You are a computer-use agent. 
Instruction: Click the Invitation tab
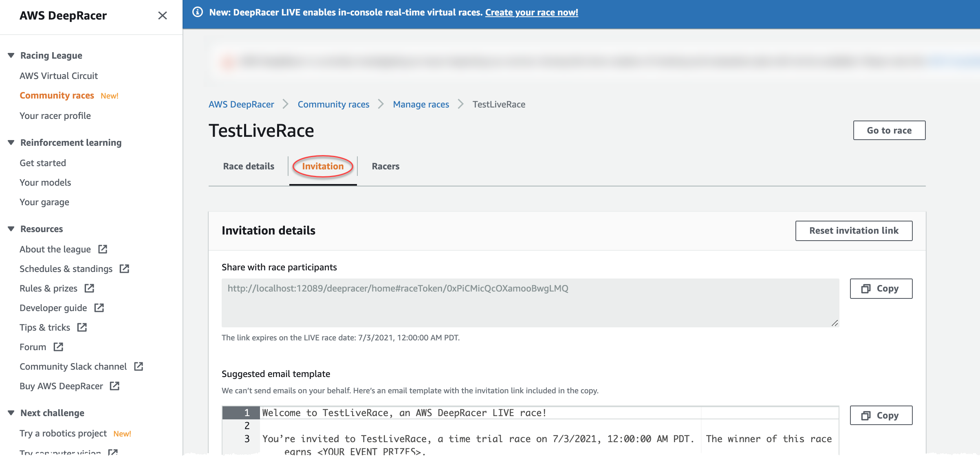[322, 166]
